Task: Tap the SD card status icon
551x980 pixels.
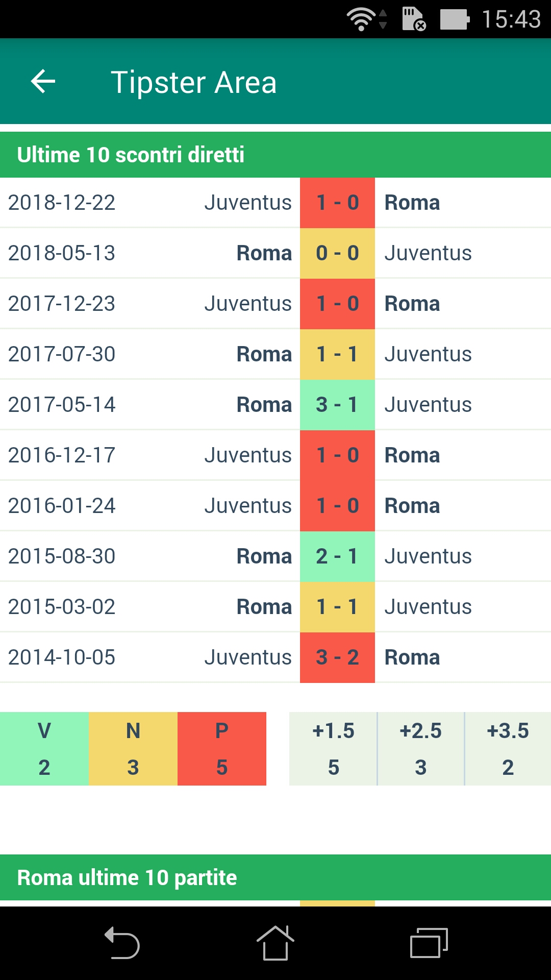Action: (414, 19)
